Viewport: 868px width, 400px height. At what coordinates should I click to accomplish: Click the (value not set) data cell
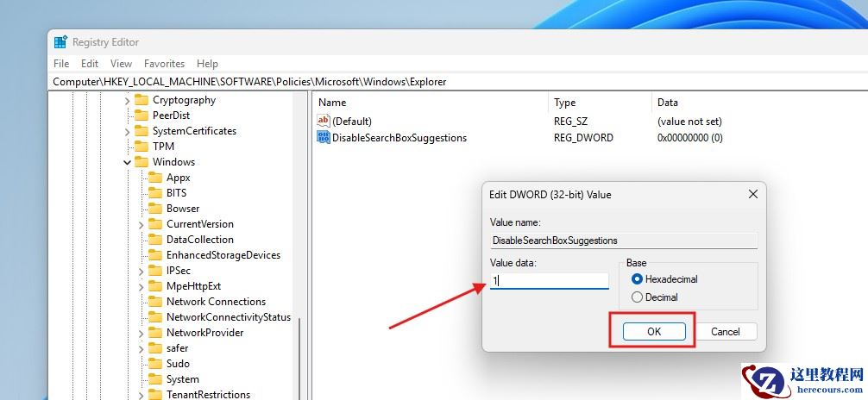tap(689, 122)
